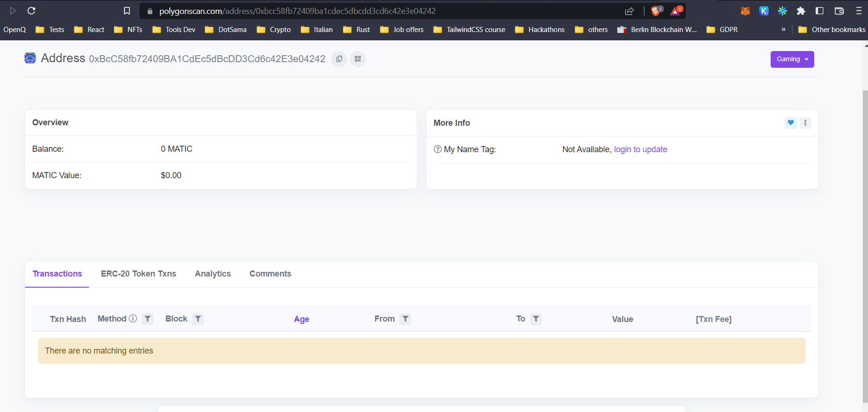Toggle the Age column header format
Image resolution: width=868 pixels, height=412 pixels.
(x=301, y=319)
